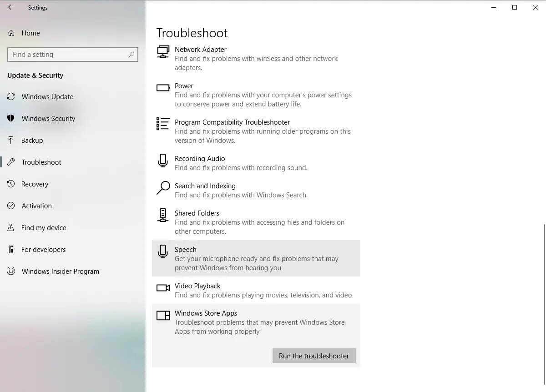Select the Troubleshoot sidebar entry
Viewport: 546px width, 392px height.
tap(41, 162)
